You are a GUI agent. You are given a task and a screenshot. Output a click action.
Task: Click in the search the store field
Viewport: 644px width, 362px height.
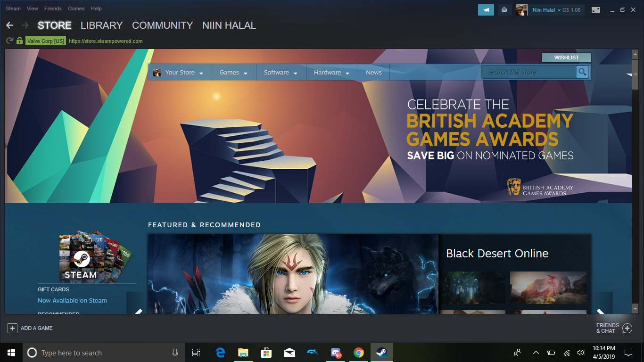click(528, 72)
